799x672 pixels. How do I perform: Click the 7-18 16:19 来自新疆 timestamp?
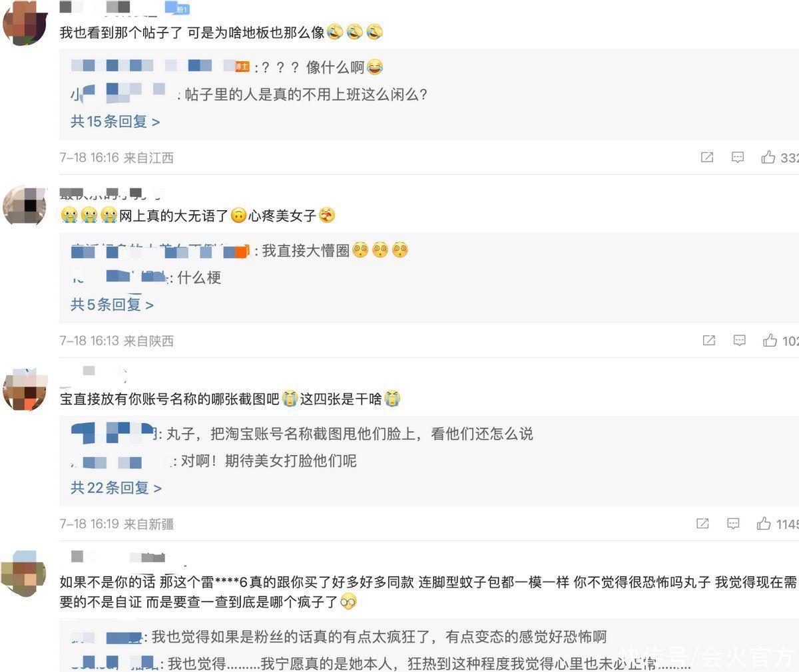coord(117,524)
